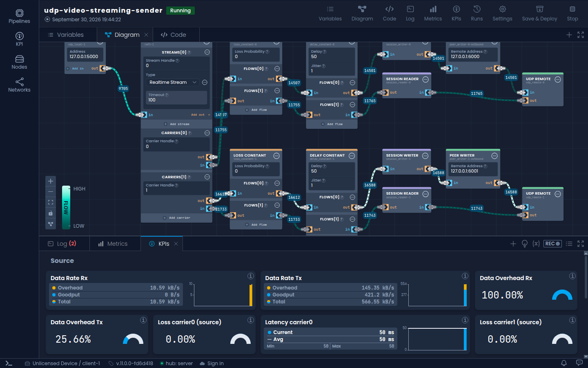Open Metrics from top toolbar
This screenshot has width=588, height=368.
(x=433, y=13)
